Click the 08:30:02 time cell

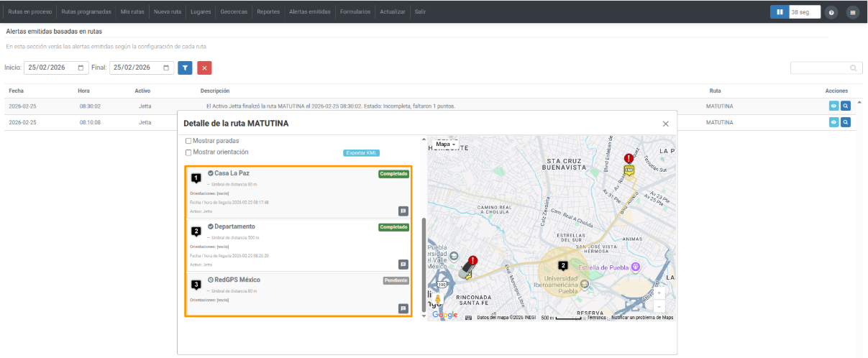point(90,106)
